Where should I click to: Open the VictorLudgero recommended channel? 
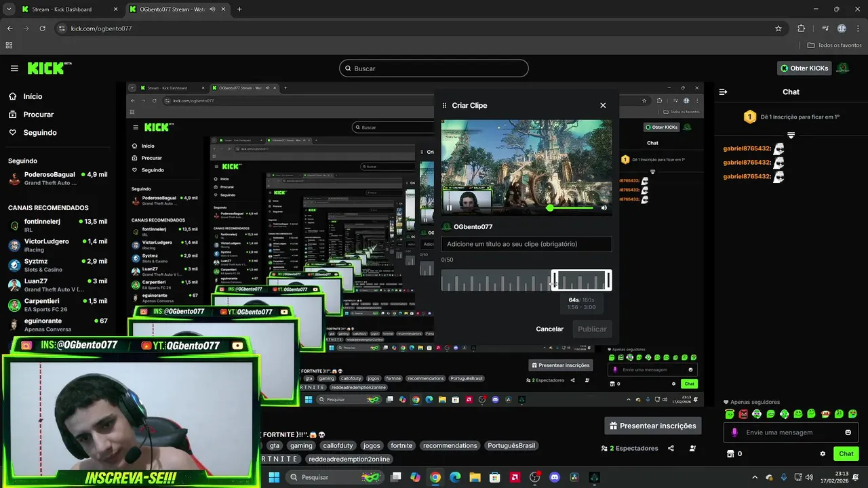[58, 245]
